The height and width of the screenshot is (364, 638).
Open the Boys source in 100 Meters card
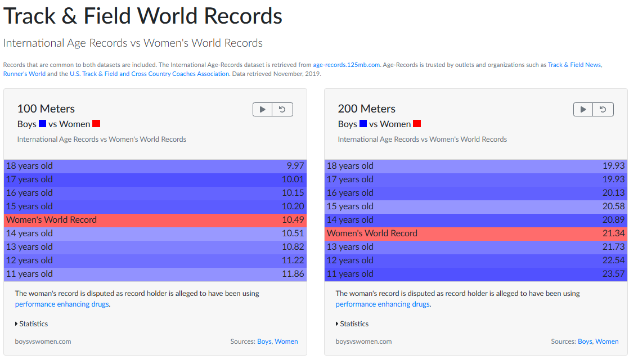pyautogui.click(x=264, y=341)
